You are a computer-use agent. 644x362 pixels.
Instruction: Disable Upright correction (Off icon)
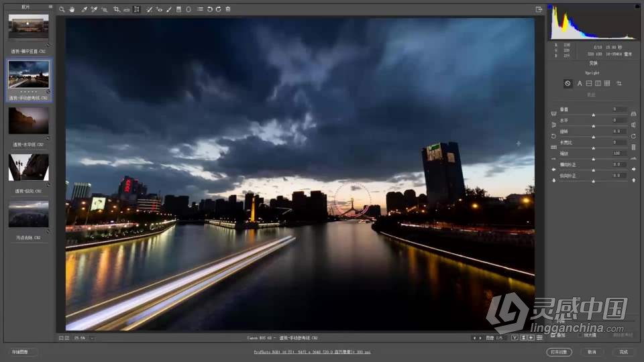click(568, 83)
